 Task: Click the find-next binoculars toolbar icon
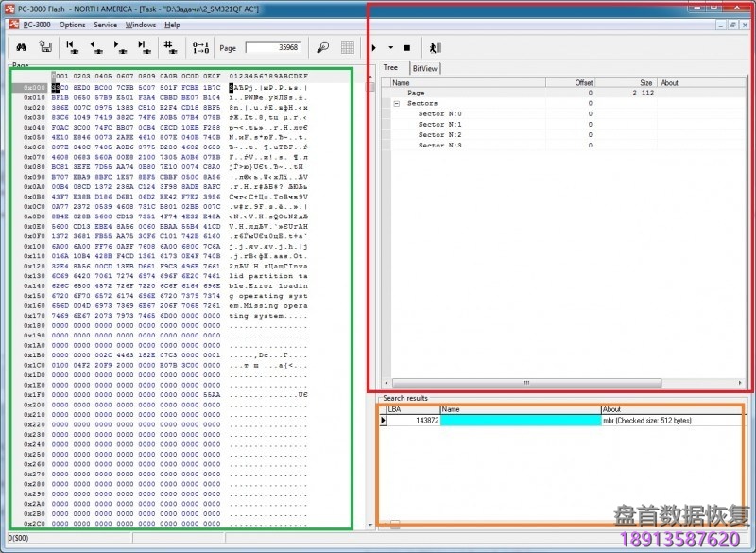43,46
